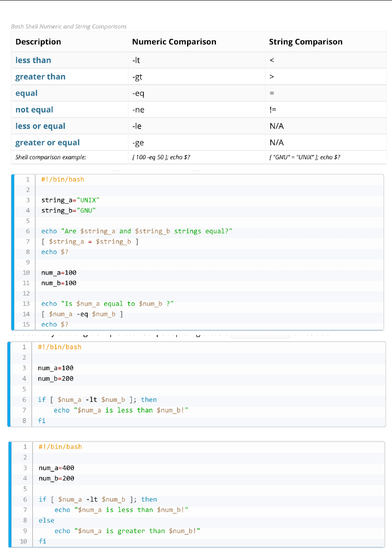Click the 'is greater than' echo line

[x=127, y=531]
